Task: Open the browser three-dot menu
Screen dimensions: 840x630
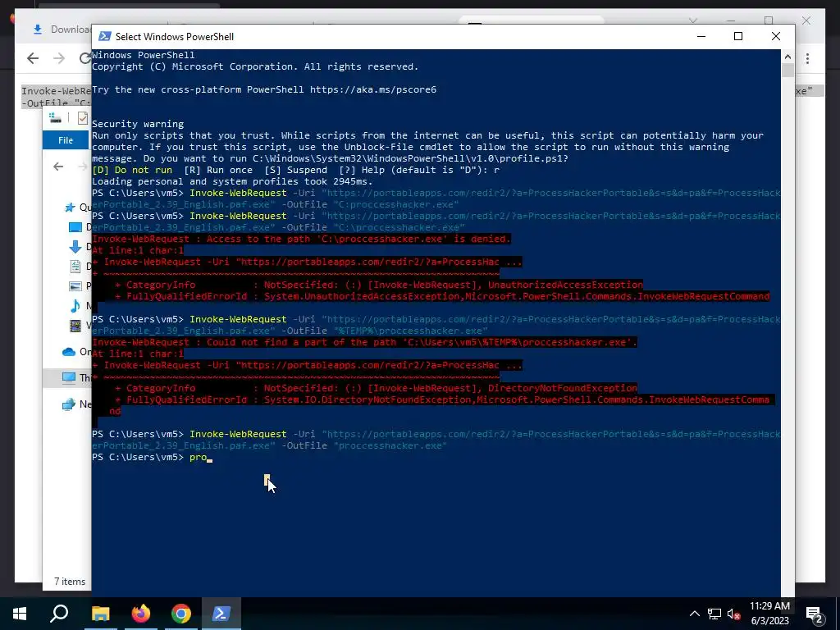Action: pos(807,58)
